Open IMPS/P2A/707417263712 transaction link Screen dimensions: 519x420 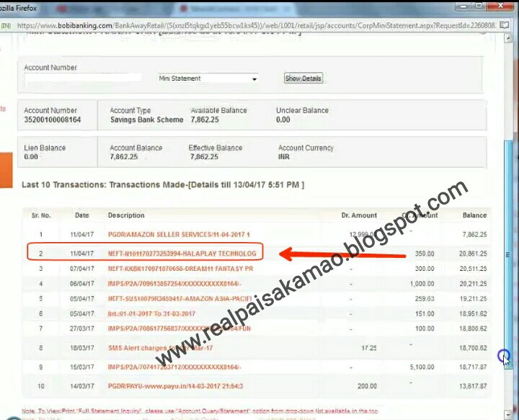point(174,367)
